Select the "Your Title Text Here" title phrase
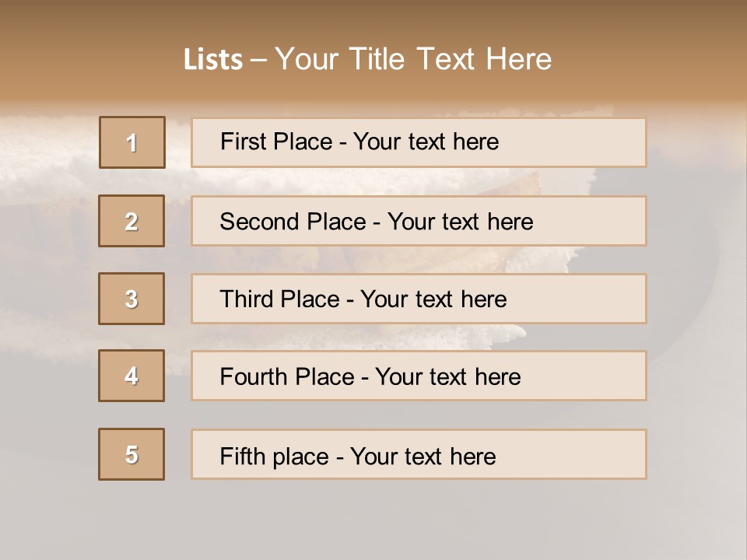Viewport: 747px width, 560px height. pos(413,59)
